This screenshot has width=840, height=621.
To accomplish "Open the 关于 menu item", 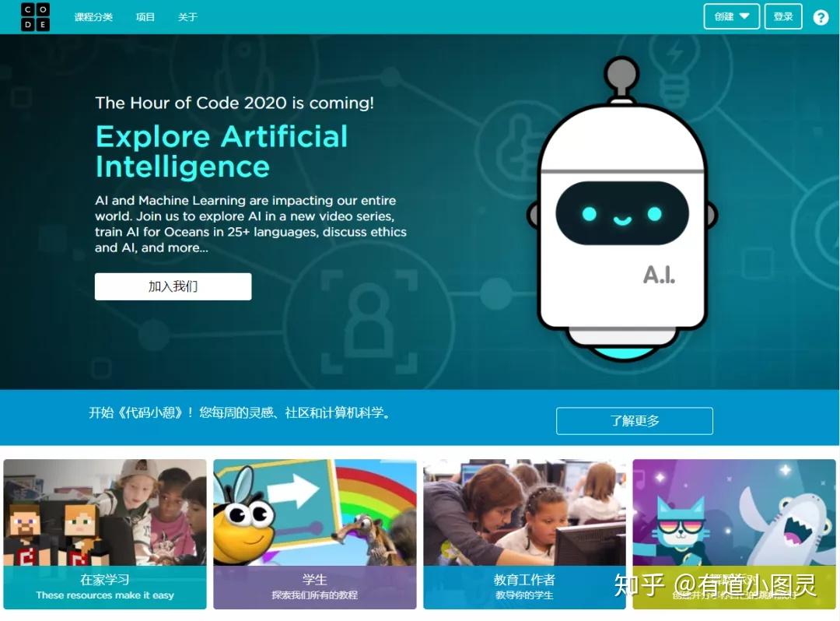I will (x=187, y=17).
